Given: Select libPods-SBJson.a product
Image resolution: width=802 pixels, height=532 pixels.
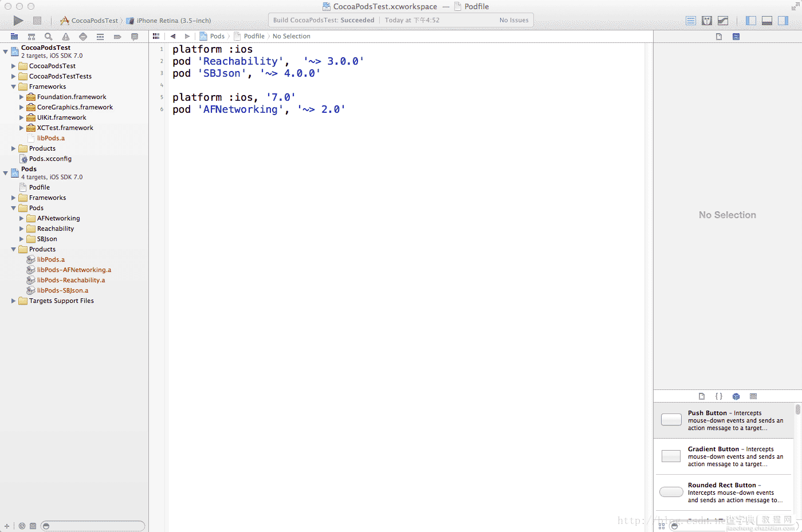Looking at the screenshot, I should (62, 290).
